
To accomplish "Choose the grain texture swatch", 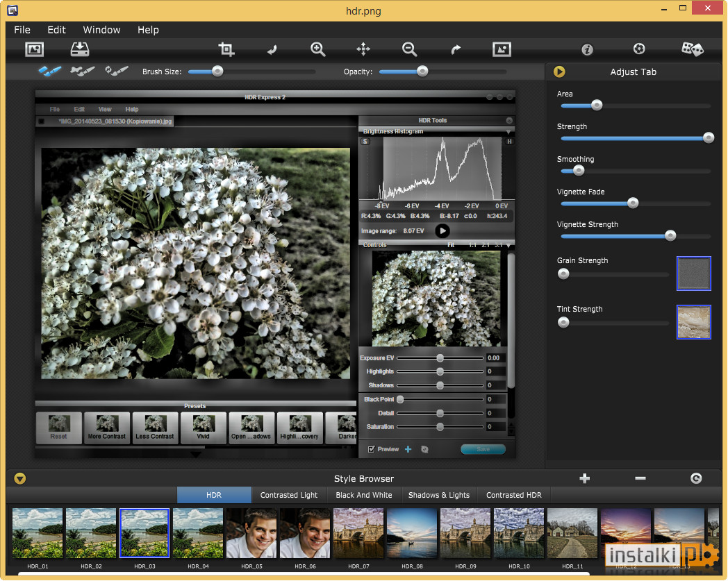I will 694,273.
